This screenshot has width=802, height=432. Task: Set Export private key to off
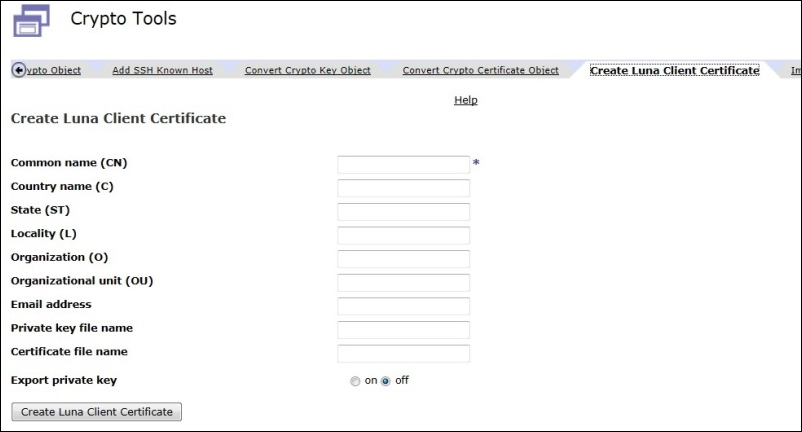[x=386, y=381]
